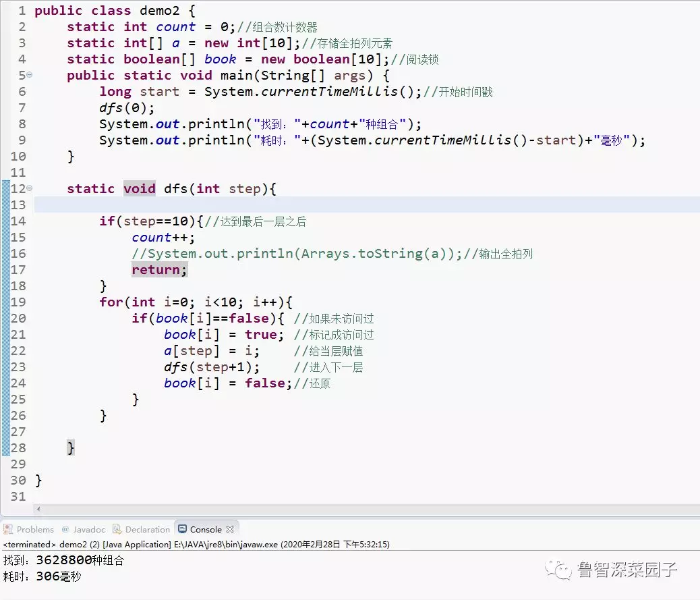Click the 'void' keyword of dfs
The height and width of the screenshot is (600, 700).
pyautogui.click(x=140, y=188)
